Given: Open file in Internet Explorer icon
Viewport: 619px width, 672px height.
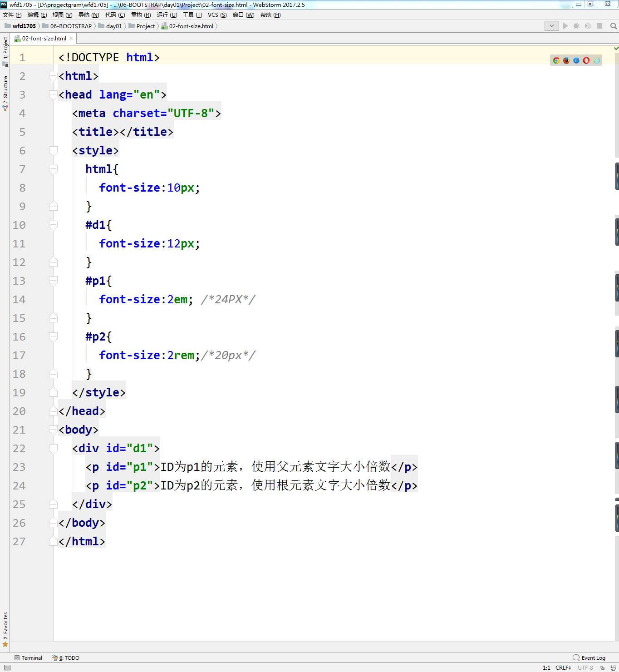Looking at the screenshot, I should click(596, 60).
